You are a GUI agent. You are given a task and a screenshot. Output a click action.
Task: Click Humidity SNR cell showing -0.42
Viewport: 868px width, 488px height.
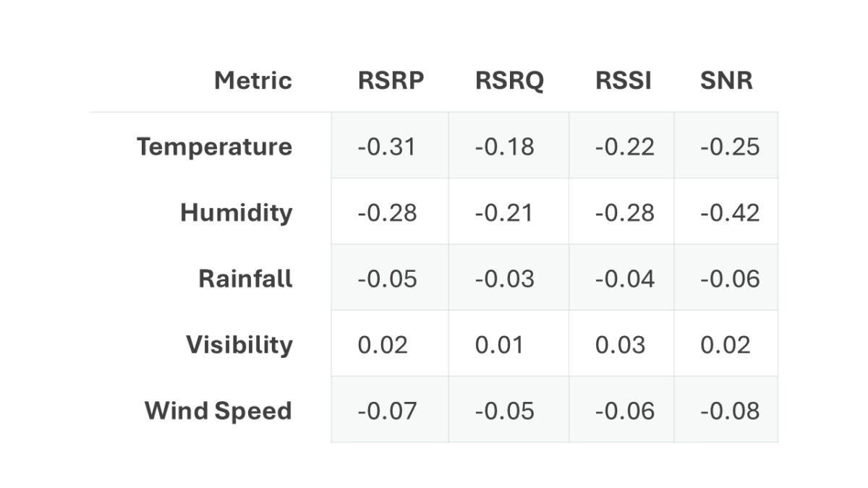pyautogui.click(x=730, y=213)
